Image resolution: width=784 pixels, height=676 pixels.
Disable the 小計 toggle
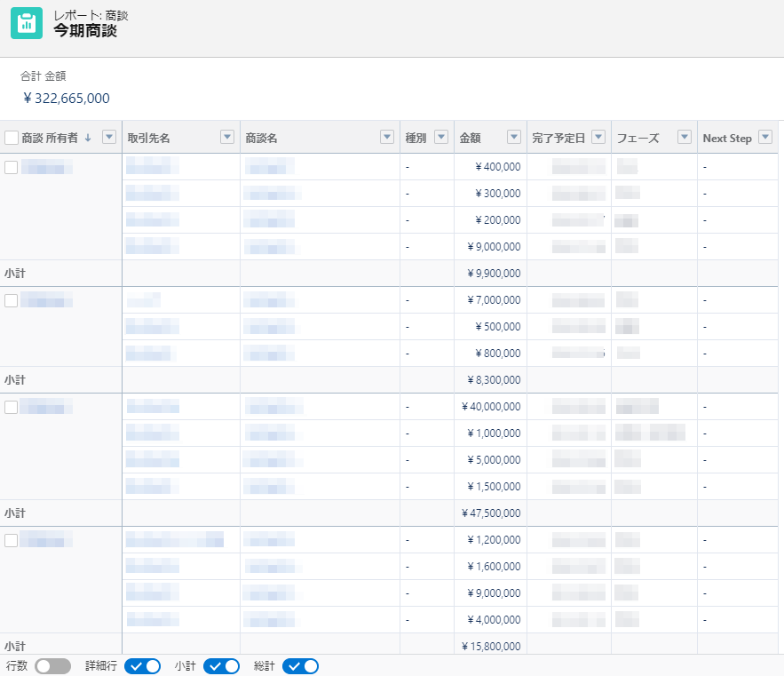click(222, 665)
